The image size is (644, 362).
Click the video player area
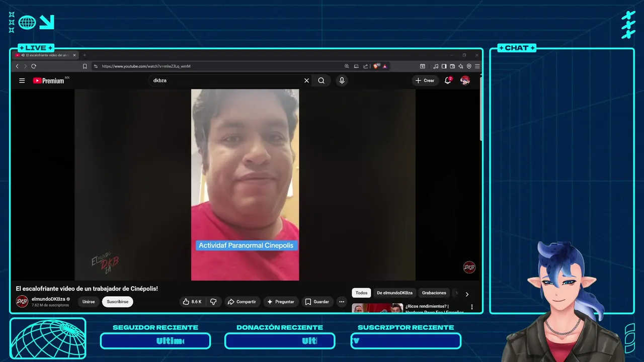(245, 185)
